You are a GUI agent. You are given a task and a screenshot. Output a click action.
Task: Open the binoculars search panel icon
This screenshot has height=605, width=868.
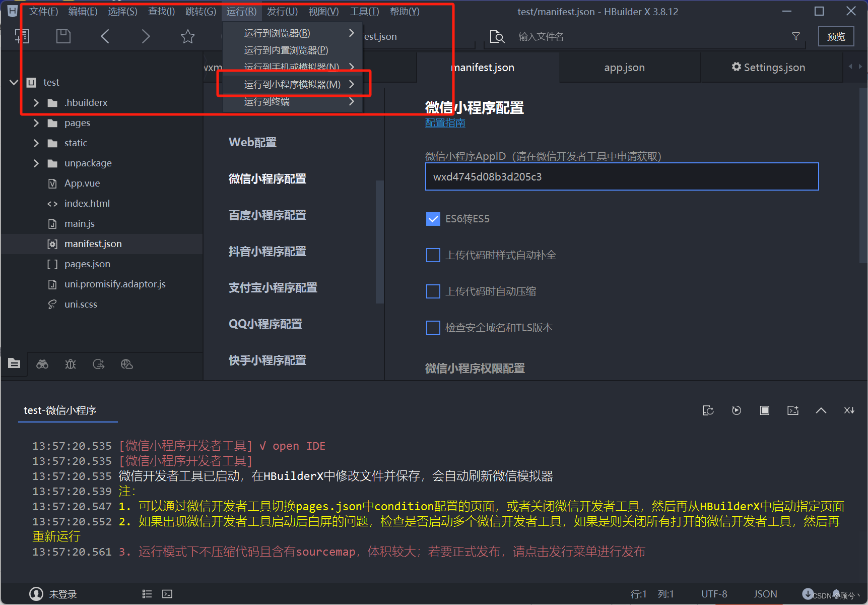[42, 364]
